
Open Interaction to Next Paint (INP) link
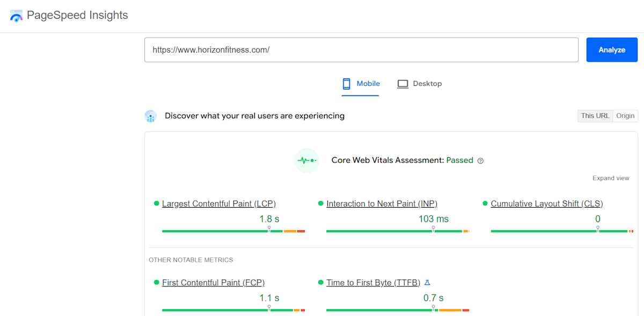pos(382,204)
